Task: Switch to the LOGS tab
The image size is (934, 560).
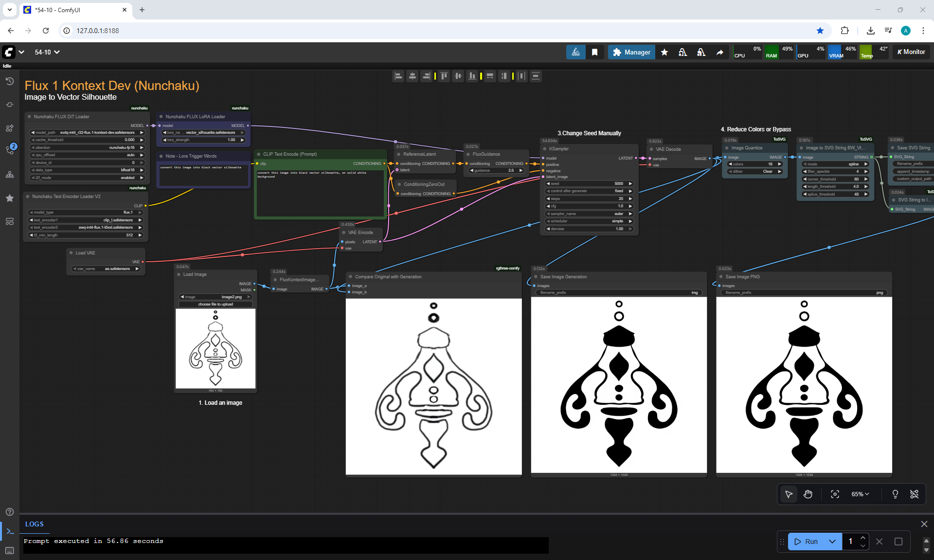Action: (x=35, y=524)
